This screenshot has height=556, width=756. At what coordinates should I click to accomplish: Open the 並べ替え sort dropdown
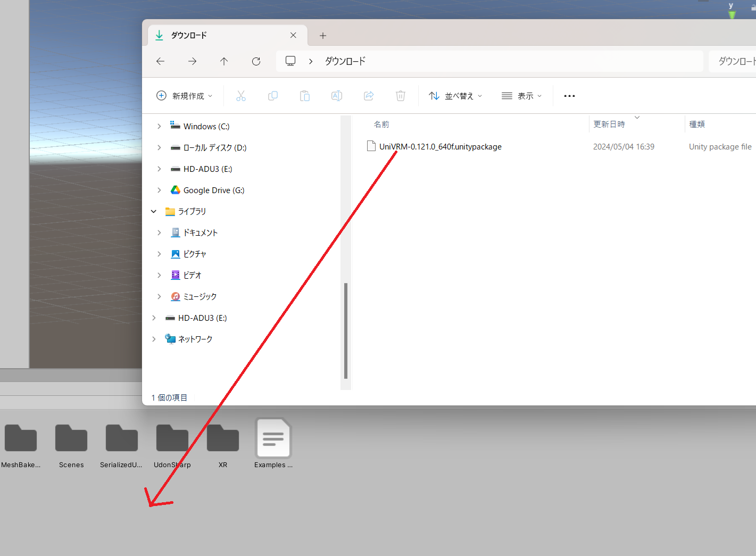coord(455,96)
